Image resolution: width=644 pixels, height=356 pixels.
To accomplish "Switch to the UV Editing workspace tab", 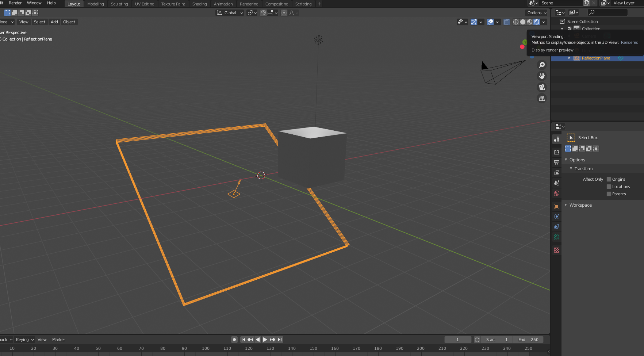I will point(145,4).
